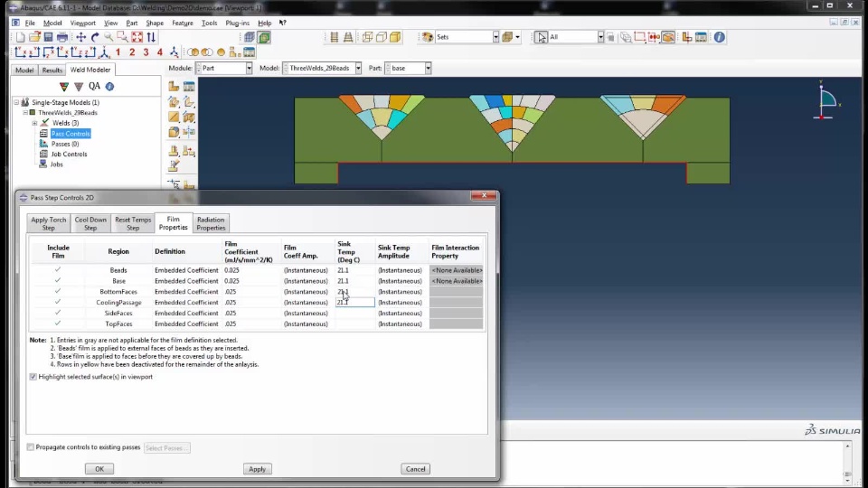Open the Part dropdown showing base
Viewport: 868px width, 488px height.
[428, 68]
